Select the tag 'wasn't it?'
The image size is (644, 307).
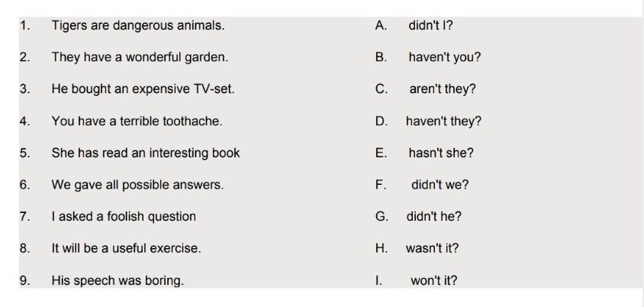[x=432, y=248]
